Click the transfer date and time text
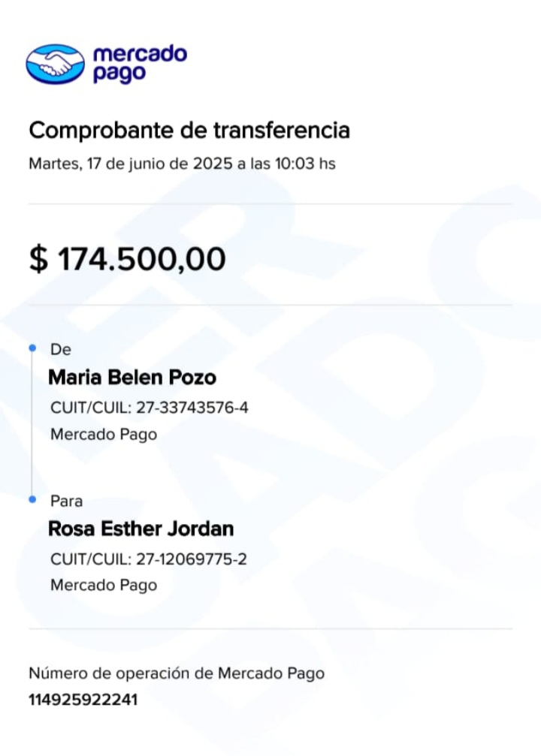 (x=182, y=164)
